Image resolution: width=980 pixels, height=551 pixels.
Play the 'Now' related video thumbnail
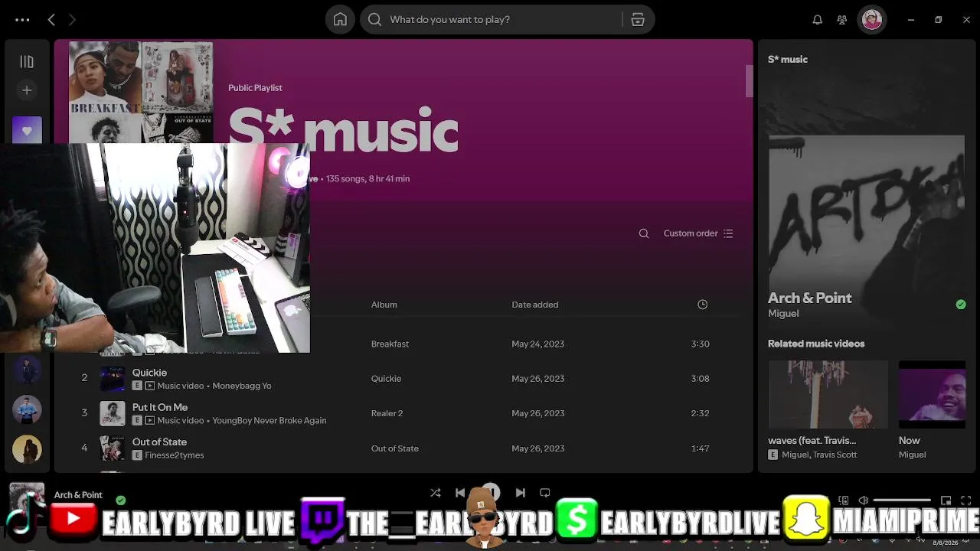click(932, 395)
